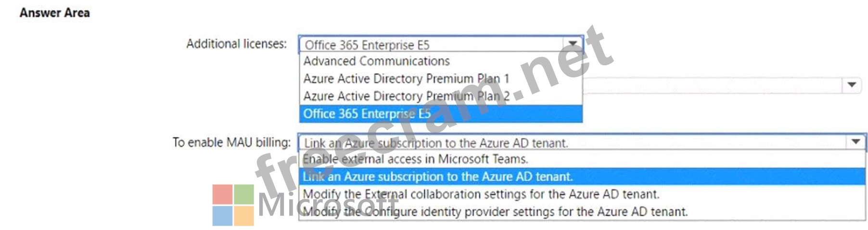This screenshot has width=868, height=230.
Task: Choose Enable external access in Microsoft Teams
Action: tap(415, 159)
